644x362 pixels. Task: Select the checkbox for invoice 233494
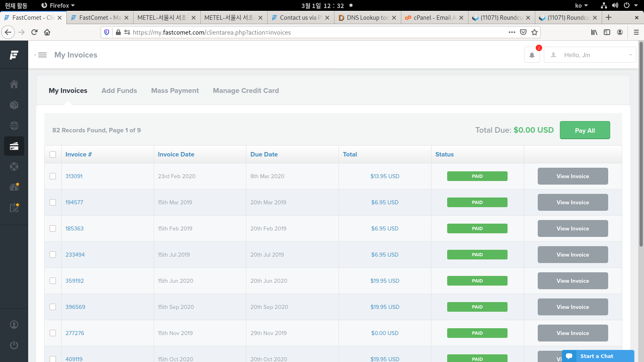click(53, 255)
